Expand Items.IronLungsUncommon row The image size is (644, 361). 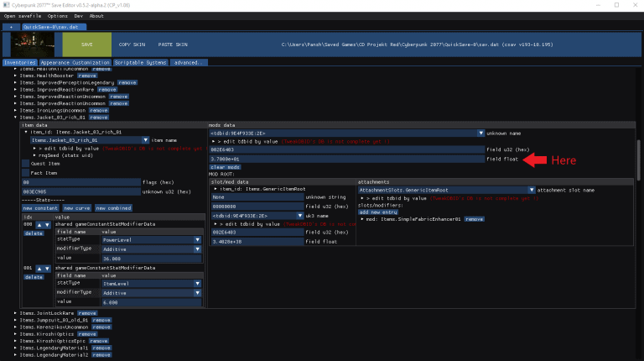[15, 110]
